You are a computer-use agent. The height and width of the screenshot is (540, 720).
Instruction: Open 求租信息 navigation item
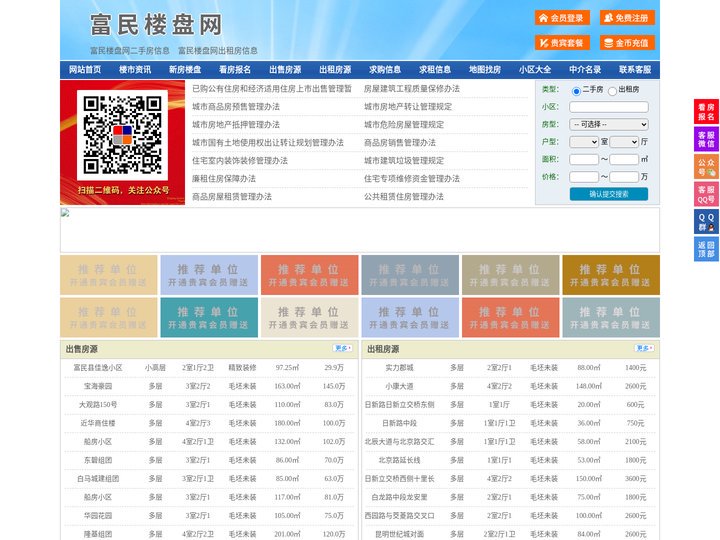pos(435,70)
